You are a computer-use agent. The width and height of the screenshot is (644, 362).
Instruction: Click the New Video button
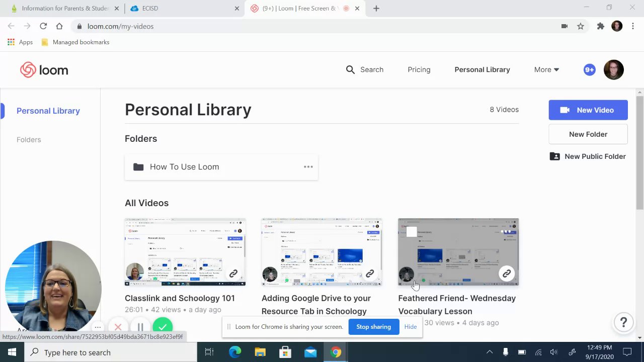click(588, 110)
